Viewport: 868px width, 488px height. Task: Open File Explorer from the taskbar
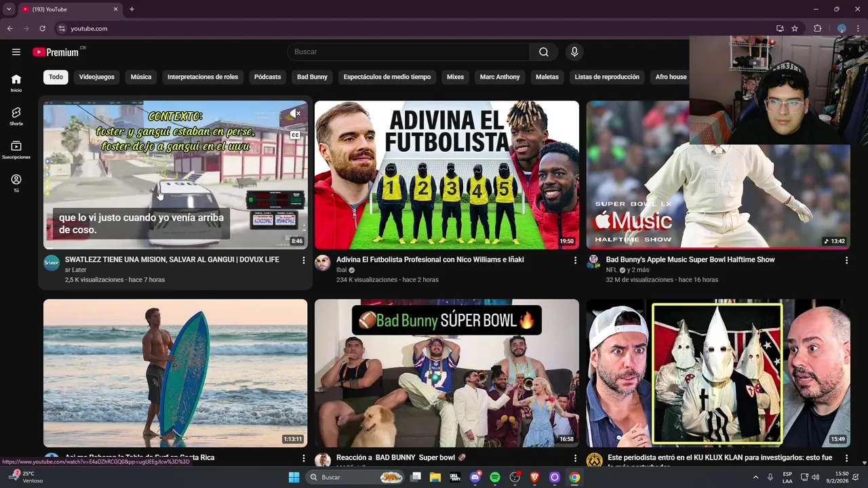(435, 477)
